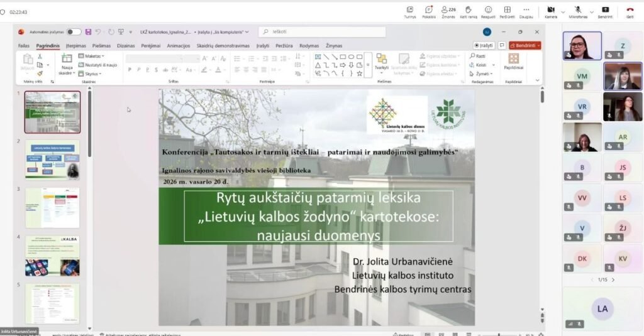Switch to the Įterpimas ribbon tab
644x336 pixels.
75,46
